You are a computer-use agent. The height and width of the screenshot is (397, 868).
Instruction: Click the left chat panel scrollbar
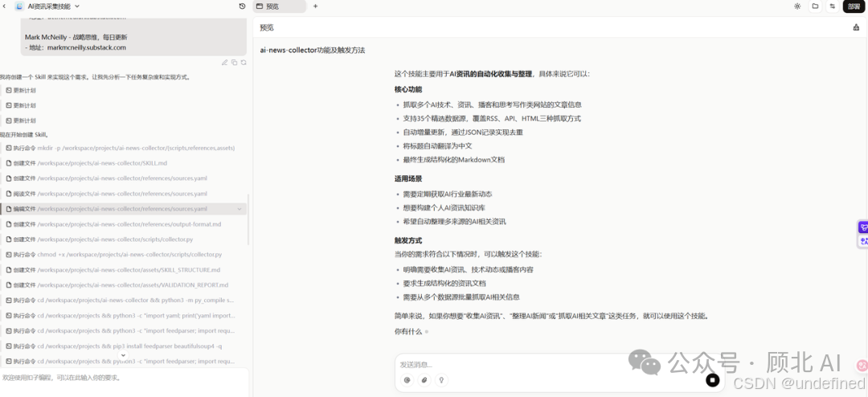tap(248, 219)
